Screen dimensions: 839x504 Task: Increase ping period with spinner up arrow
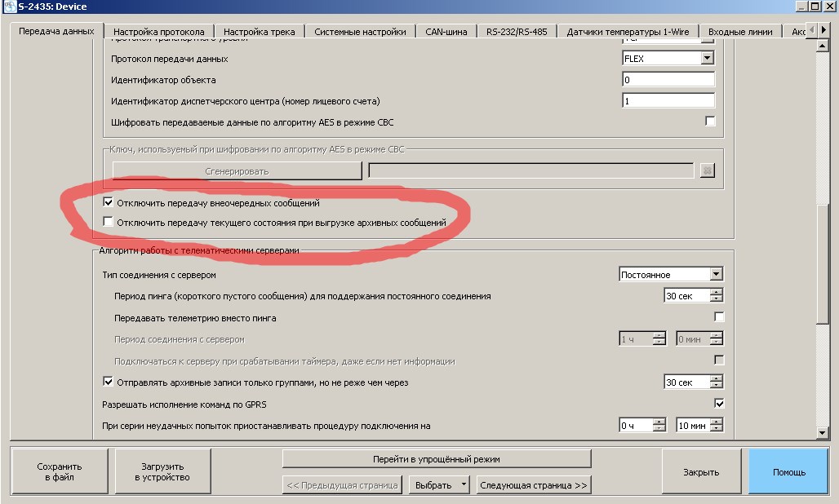717,292
